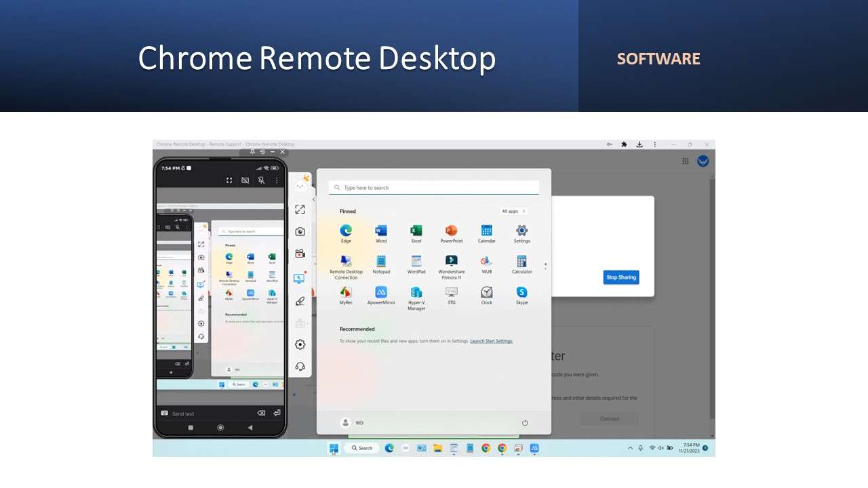Open Chrome's three-dot browser menu
The image size is (868, 488).
(x=654, y=144)
